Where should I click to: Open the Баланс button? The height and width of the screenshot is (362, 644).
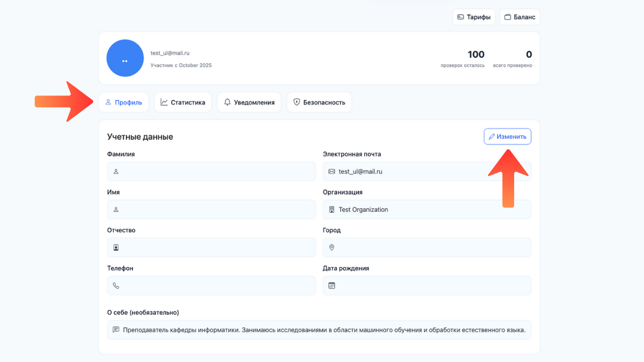coord(520,17)
